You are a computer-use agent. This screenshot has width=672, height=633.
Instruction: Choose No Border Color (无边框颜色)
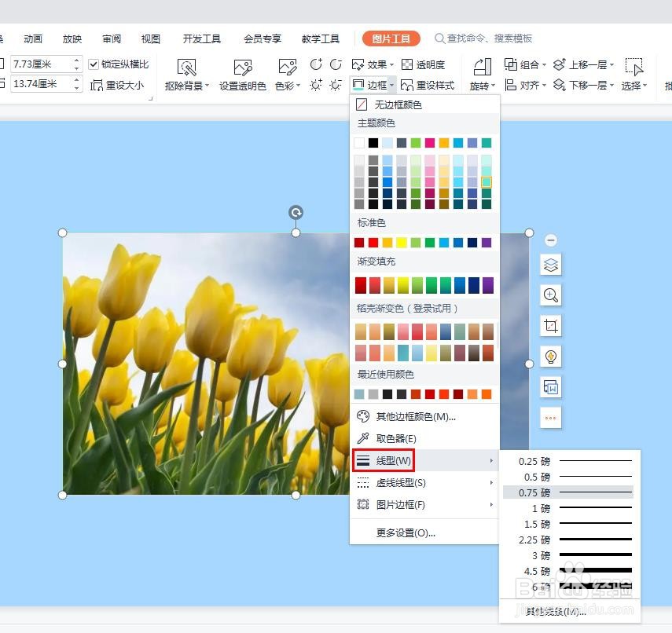(x=424, y=104)
